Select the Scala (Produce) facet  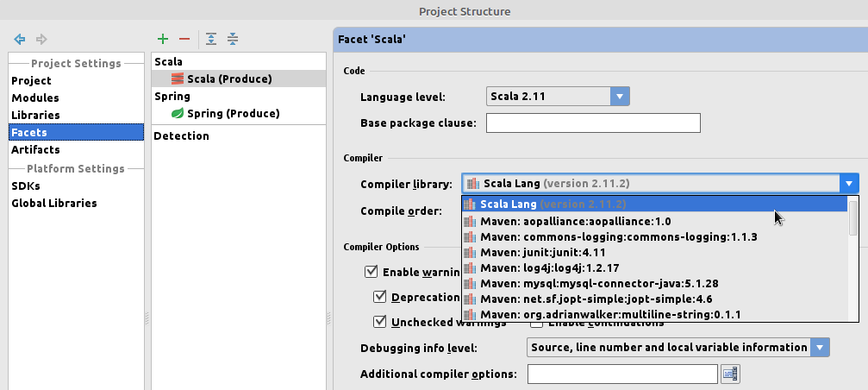coord(228,79)
